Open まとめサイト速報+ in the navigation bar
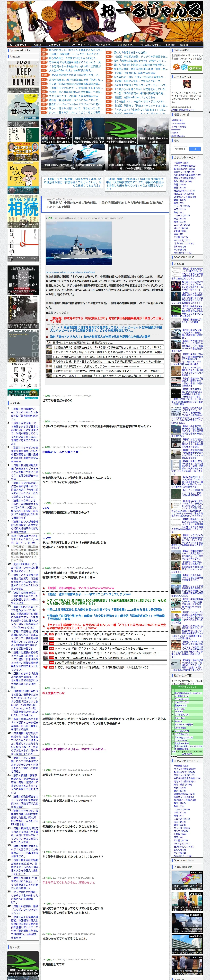Viewport: 210px width, 980px height. pos(150,45)
